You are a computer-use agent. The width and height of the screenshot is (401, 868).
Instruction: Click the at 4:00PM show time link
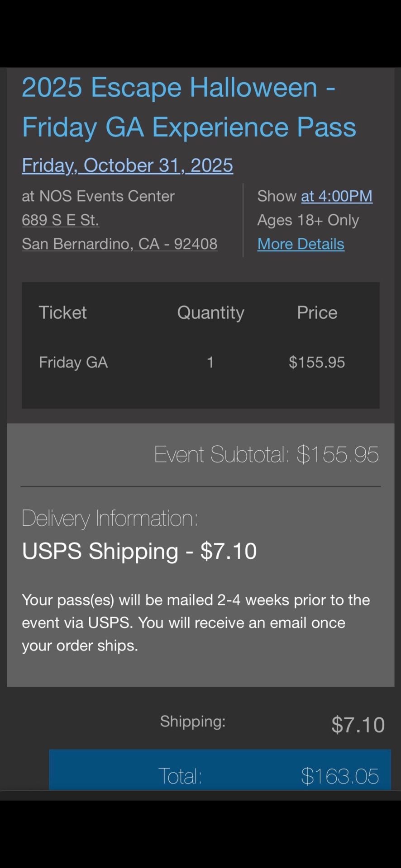click(x=337, y=196)
